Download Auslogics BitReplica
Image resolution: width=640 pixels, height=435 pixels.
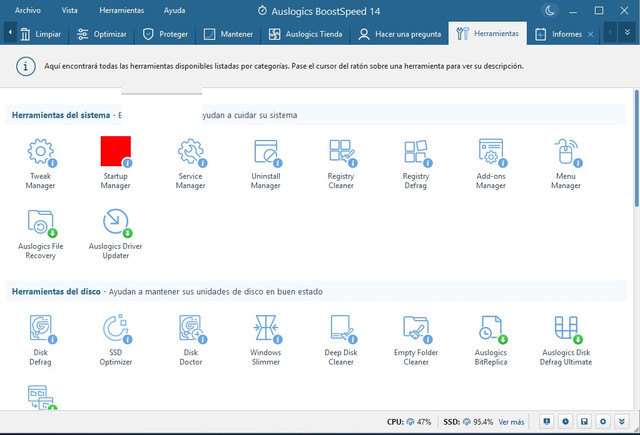point(491,340)
